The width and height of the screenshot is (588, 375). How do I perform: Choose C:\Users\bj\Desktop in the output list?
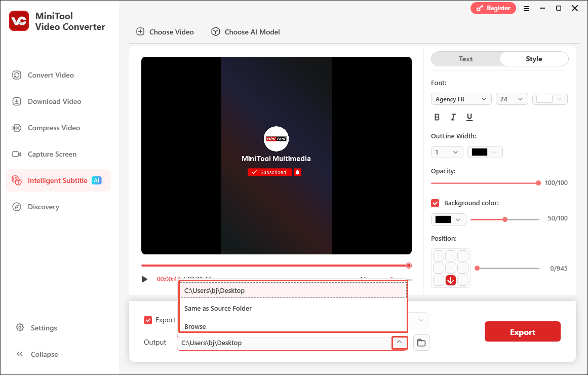pyautogui.click(x=293, y=290)
